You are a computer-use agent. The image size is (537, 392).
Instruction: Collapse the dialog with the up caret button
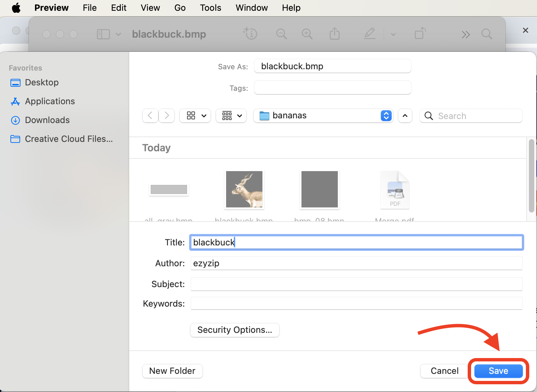click(405, 116)
